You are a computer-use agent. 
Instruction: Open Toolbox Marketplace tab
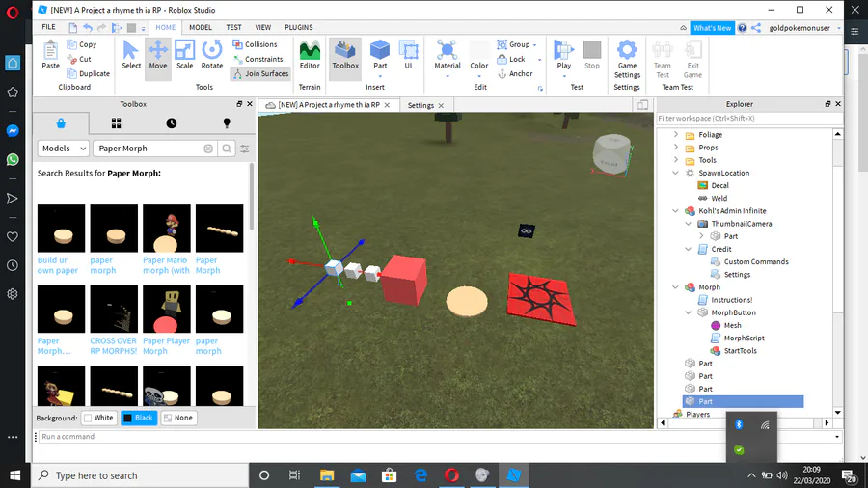[x=61, y=123]
